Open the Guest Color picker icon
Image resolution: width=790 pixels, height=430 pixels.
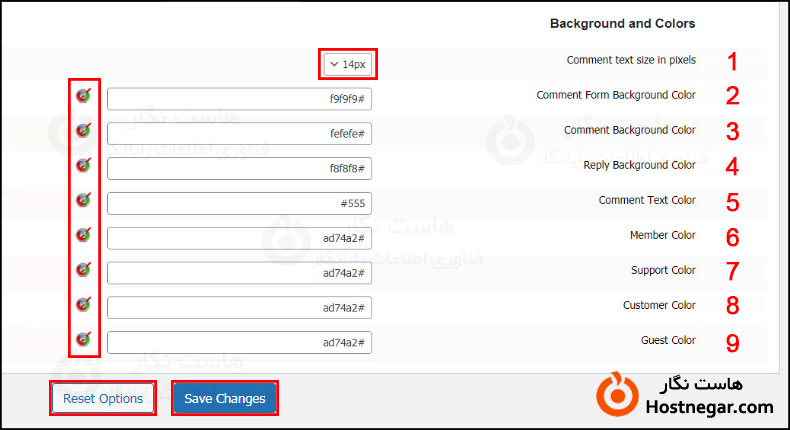(x=84, y=340)
